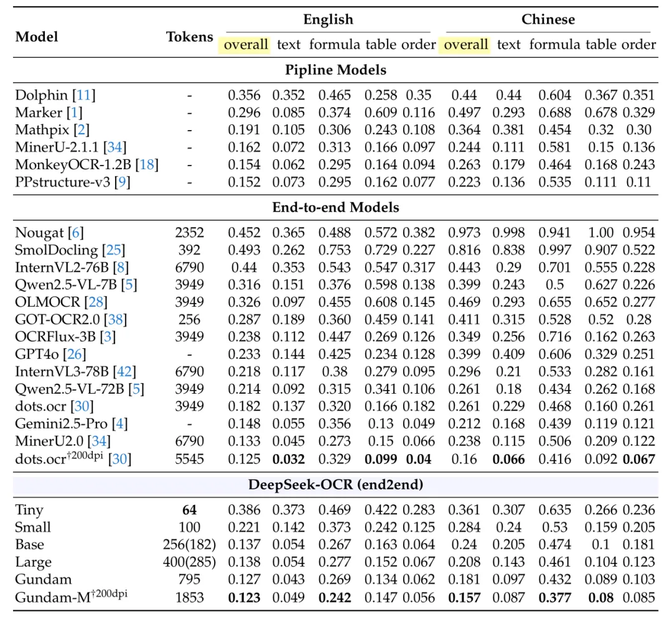The image size is (672, 617).
Task: Select SmolDocling's token count '392'
Action: (x=189, y=250)
